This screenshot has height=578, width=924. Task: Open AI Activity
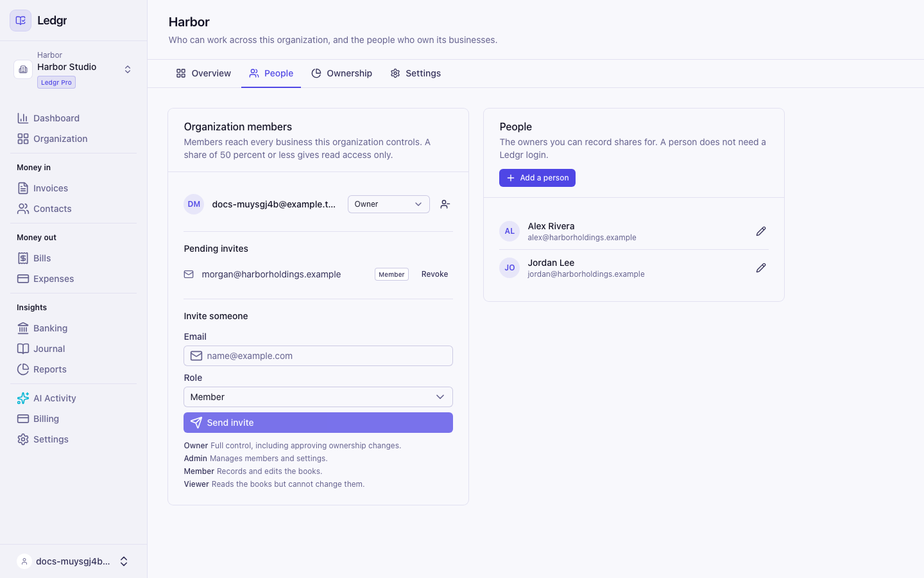(x=73, y=398)
